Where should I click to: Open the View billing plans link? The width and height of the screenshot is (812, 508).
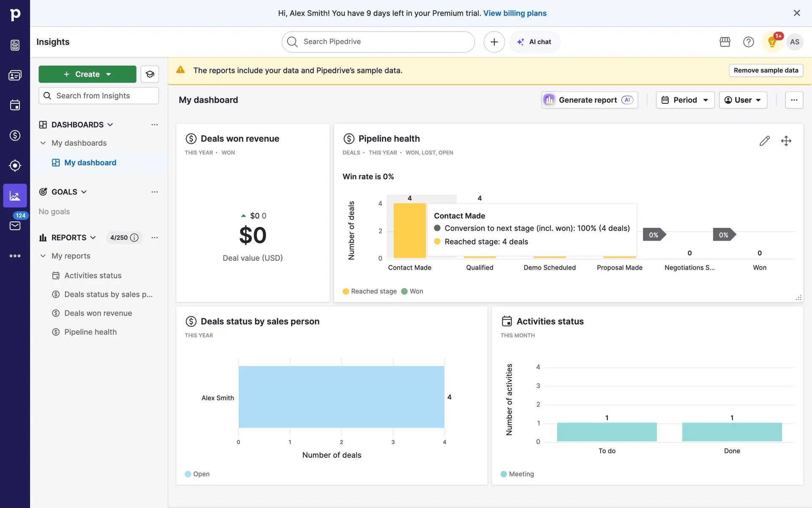pyautogui.click(x=515, y=13)
